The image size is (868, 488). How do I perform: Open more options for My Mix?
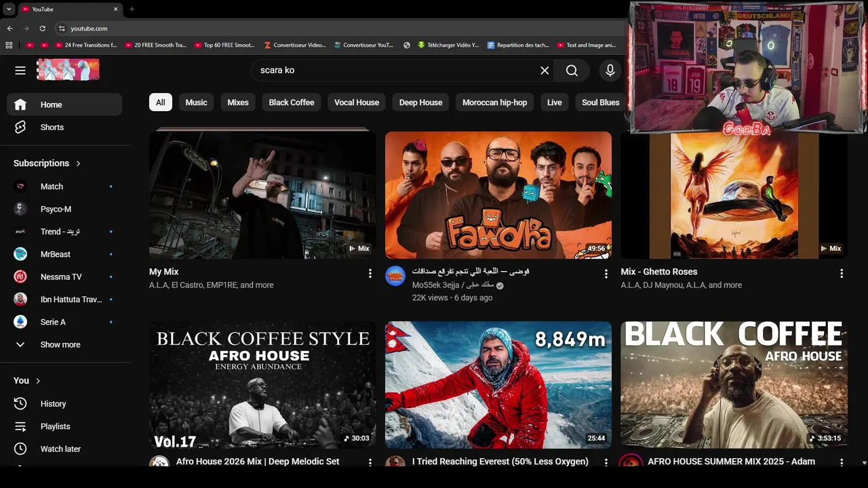pos(370,273)
